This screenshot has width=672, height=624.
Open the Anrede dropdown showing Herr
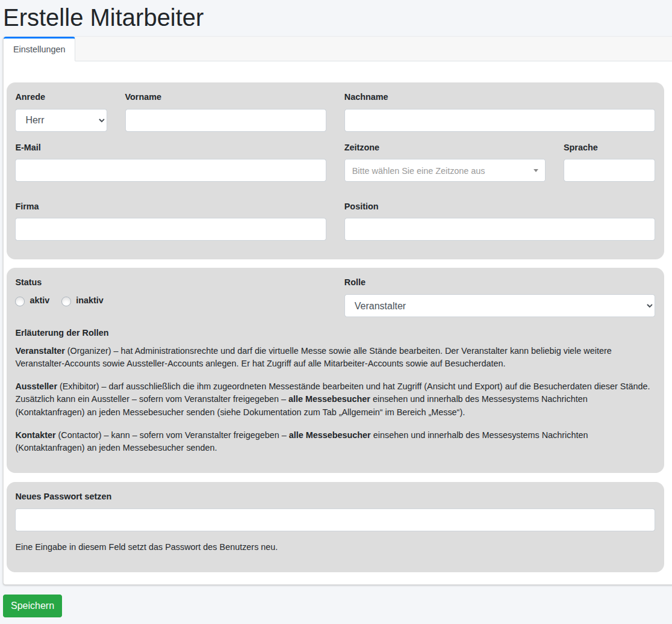[61, 120]
